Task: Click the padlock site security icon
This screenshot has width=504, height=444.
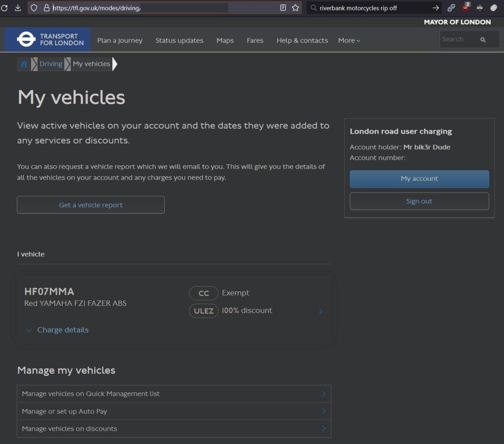Action: 46,7
